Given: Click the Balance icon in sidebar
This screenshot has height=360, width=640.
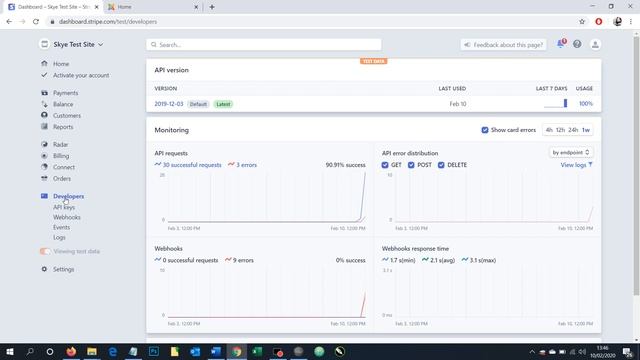Looking at the screenshot, I should tap(44, 104).
